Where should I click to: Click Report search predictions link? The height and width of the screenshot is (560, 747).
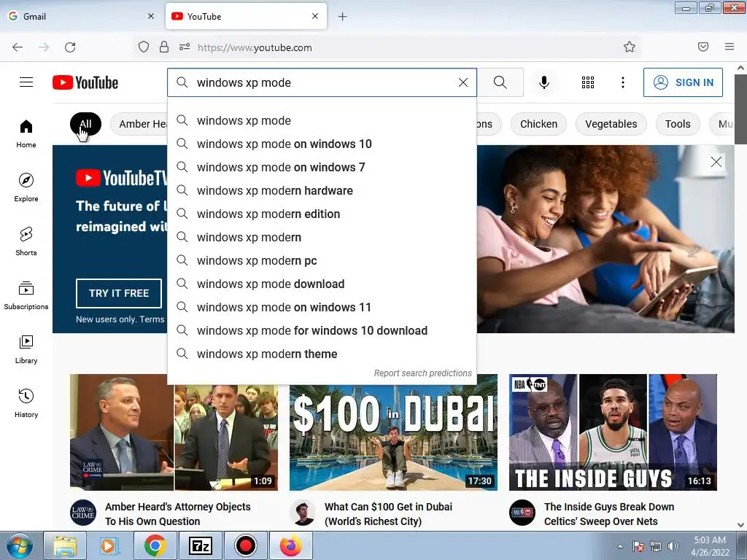(x=422, y=373)
